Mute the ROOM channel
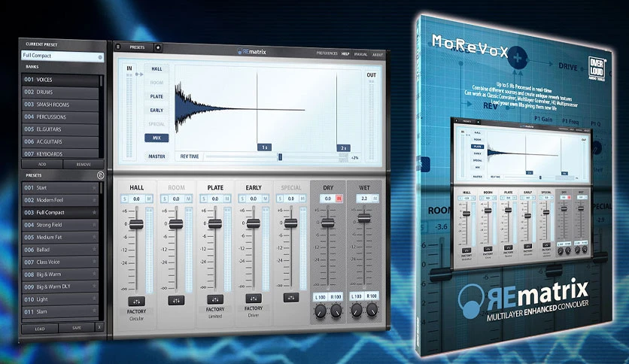The width and height of the screenshot is (629, 364). pos(188,199)
